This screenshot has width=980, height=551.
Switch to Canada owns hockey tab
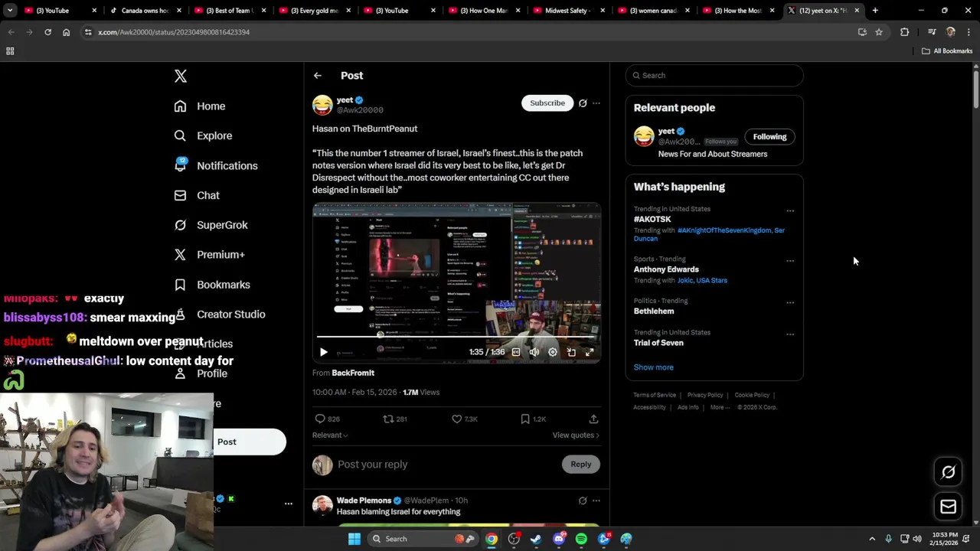pyautogui.click(x=145, y=11)
